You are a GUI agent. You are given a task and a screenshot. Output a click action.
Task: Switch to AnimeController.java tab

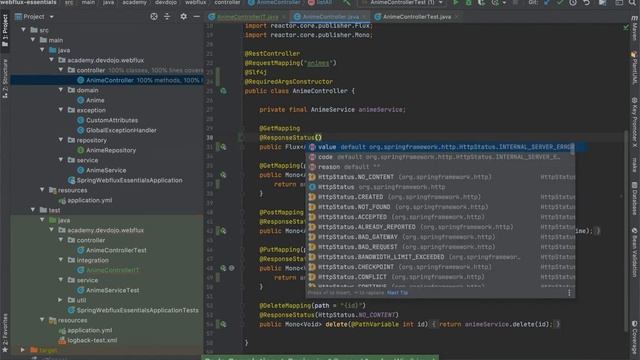coord(330,17)
